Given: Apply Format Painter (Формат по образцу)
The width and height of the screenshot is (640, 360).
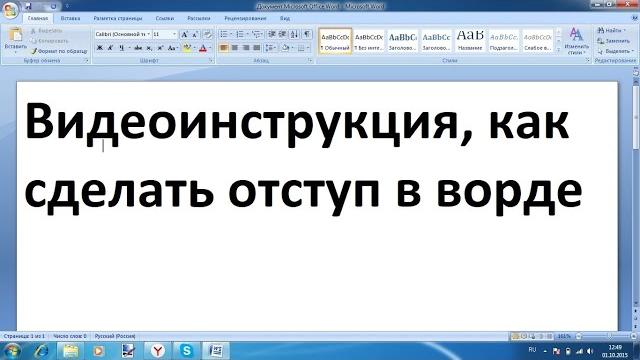Looking at the screenshot, I should (x=60, y=51).
